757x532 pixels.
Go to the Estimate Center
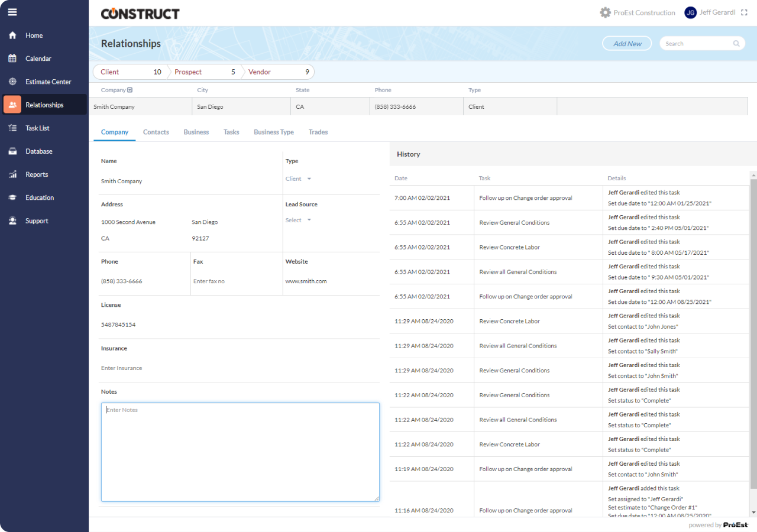click(x=47, y=82)
